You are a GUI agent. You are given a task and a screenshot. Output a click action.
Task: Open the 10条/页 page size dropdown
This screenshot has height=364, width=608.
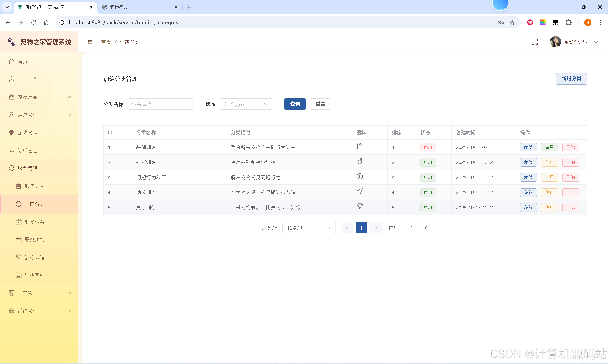tap(309, 228)
